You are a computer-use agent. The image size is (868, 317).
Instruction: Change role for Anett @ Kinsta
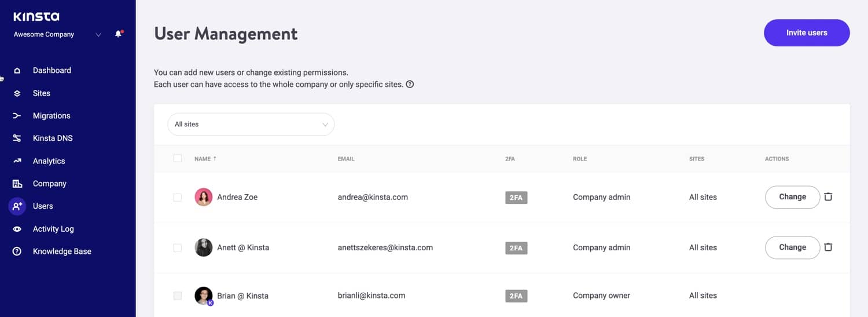(792, 247)
